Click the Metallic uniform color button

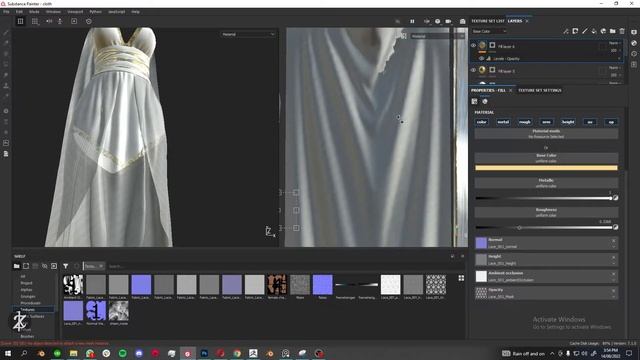[x=546, y=182]
